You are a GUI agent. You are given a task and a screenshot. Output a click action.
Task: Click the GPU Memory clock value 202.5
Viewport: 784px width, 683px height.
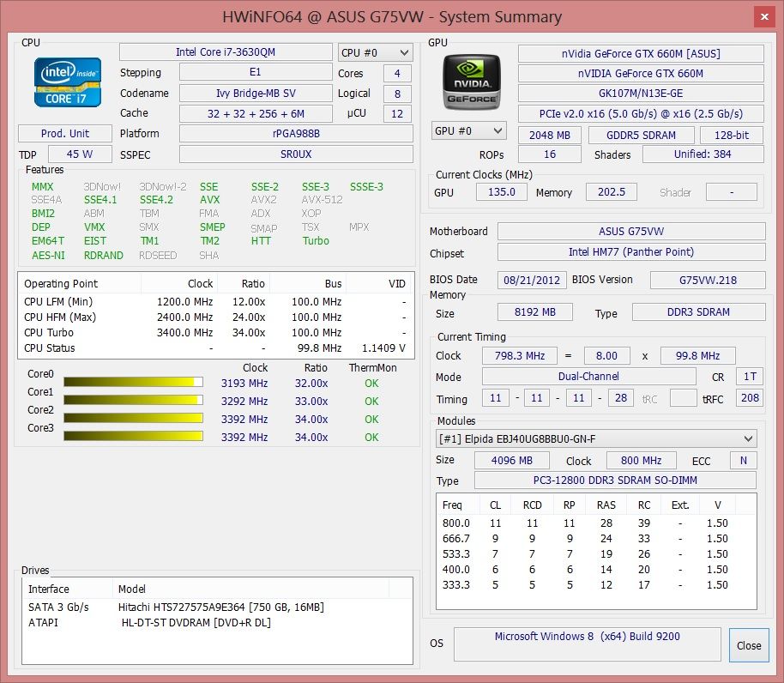pos(612,191)
